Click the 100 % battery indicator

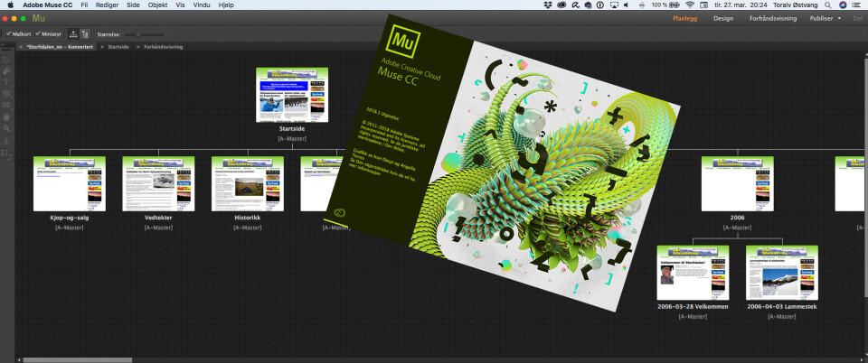tap(666, 5)
